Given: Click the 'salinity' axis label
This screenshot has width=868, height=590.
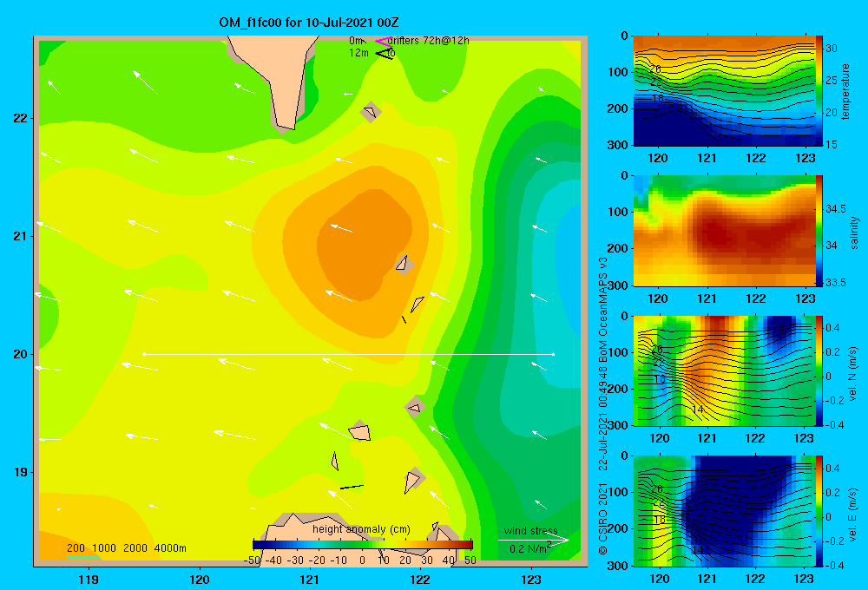Looking at the screenshot, I should 854,233.
